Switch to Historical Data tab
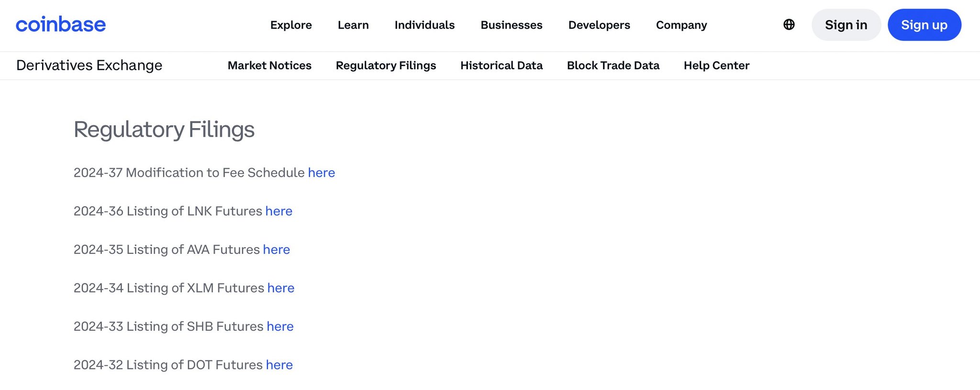 (x=501, y=65)
